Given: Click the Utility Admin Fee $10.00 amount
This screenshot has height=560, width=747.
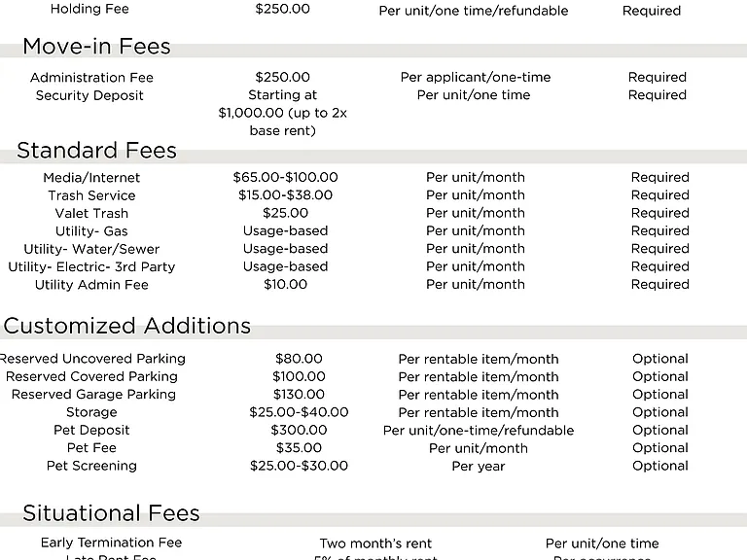Looking at the screenshot, I should 285,285.
